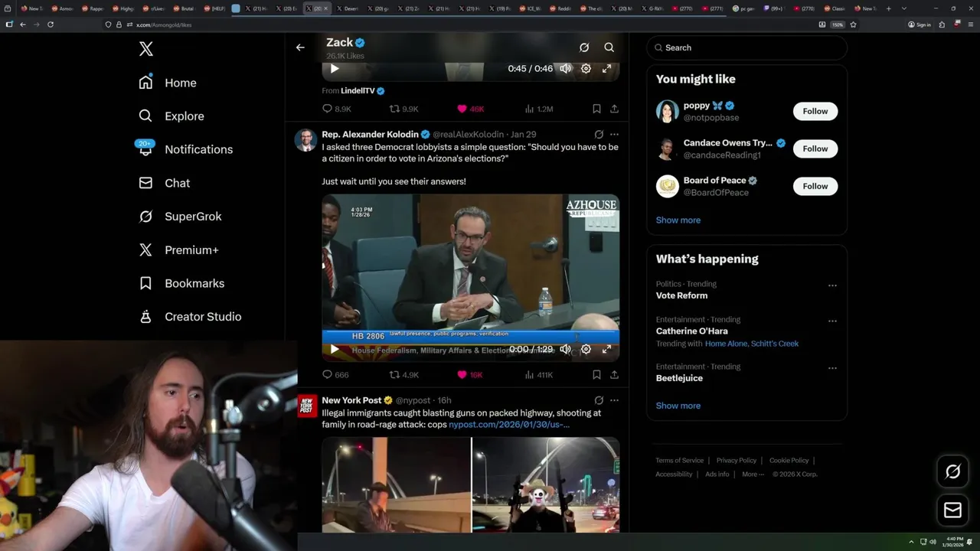Open the floating Messages button
Image resolution: width=980 pixels, height=551 pixels.
click(x=953, y=510)
